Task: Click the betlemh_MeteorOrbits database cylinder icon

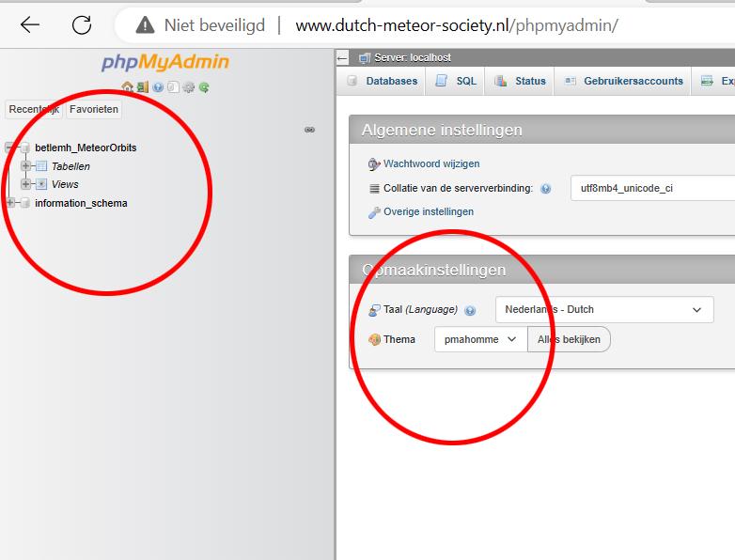Action: (25, 148)
